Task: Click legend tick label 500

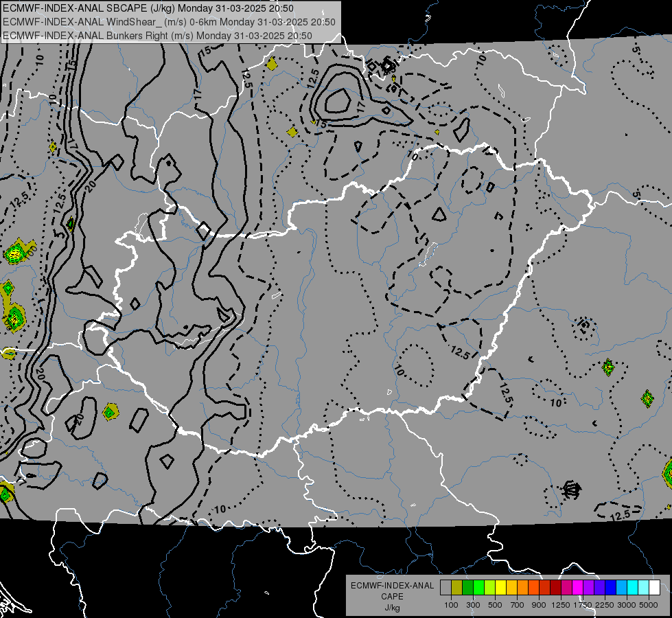Action: click(x=495, y=605)
